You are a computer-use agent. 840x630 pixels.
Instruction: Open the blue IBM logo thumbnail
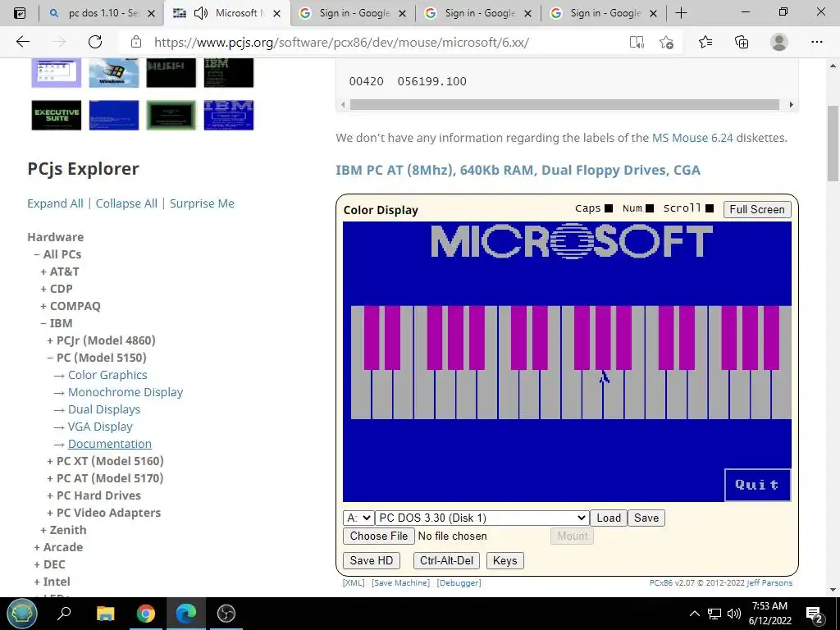[x=229, y=115]
